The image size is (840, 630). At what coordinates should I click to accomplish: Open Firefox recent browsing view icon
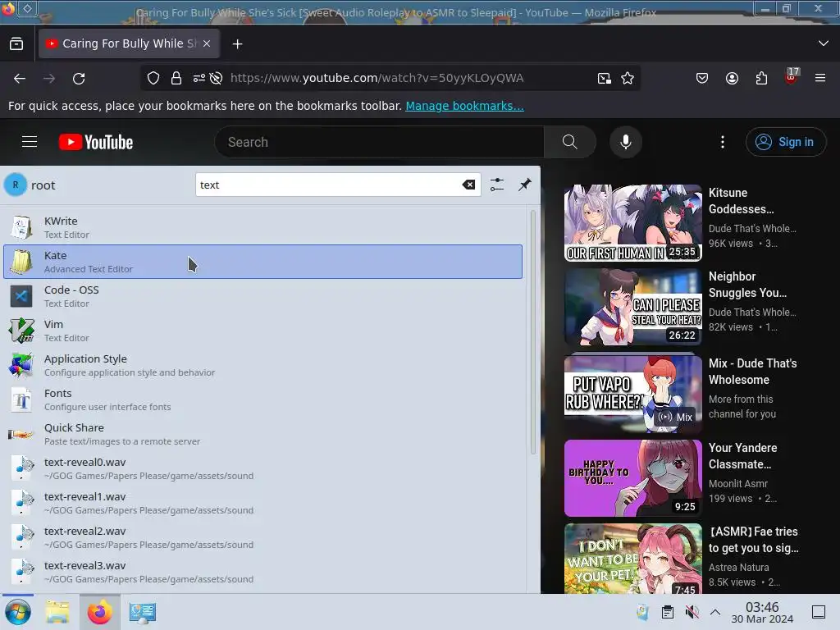(16, 44)
